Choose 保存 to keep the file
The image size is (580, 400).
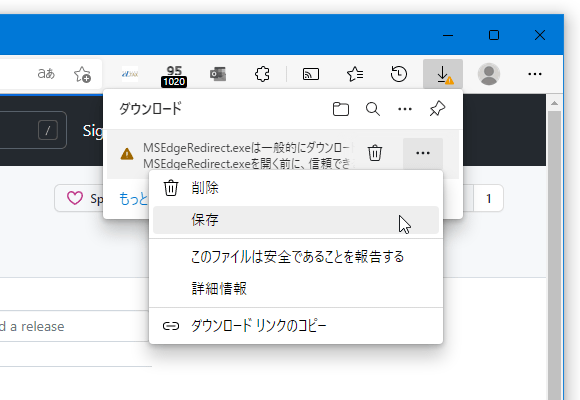click(296, 220)
